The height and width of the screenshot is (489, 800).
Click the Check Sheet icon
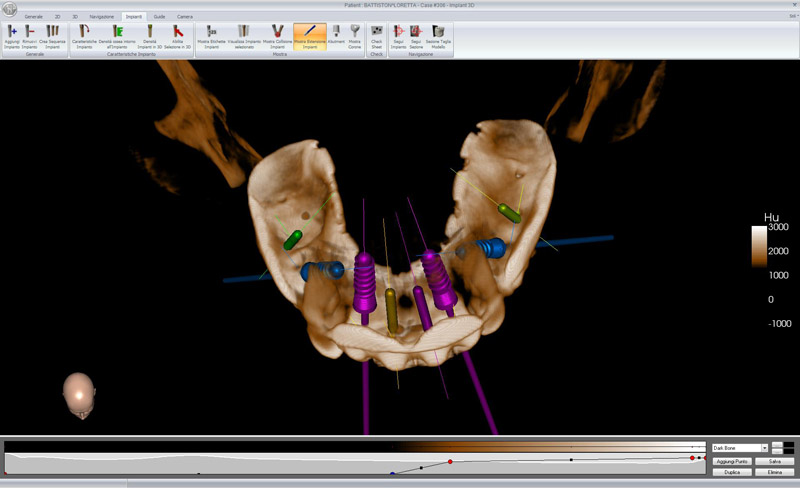(x=376, y=36)
